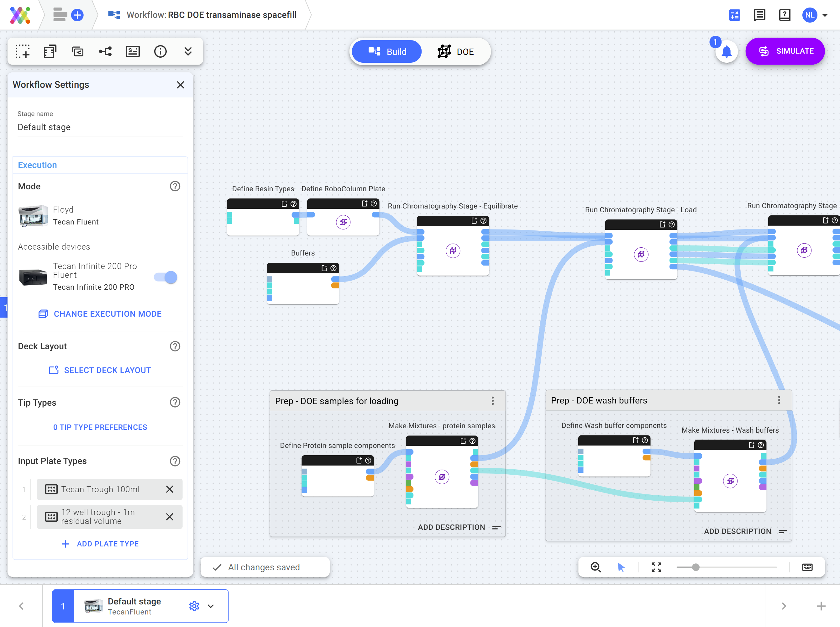This screenshot has width=840, height=627.
Task: Click Default stage settings gear icon
Action: [194, 606]
